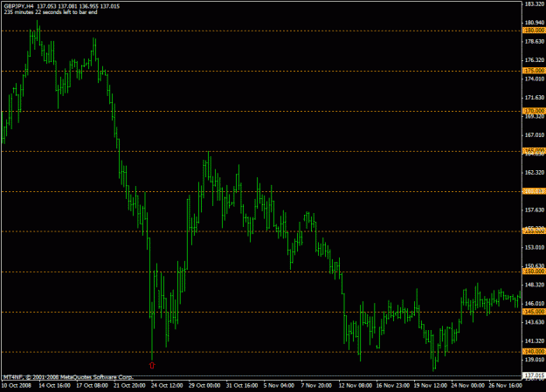The image size is (546, 392).
Task: Click the orange 140.000 level price tag
Action: click(534, 352)
